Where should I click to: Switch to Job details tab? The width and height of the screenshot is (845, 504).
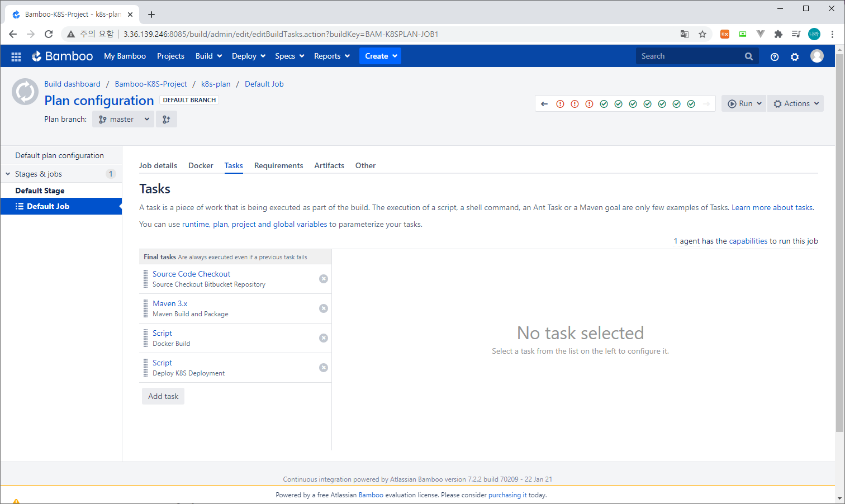(158, 165)
